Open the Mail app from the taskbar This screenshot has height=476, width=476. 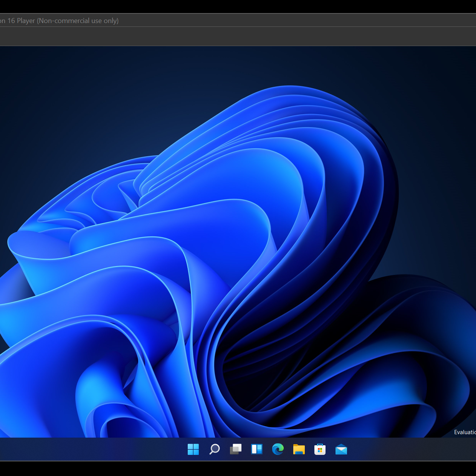(341, 449)
